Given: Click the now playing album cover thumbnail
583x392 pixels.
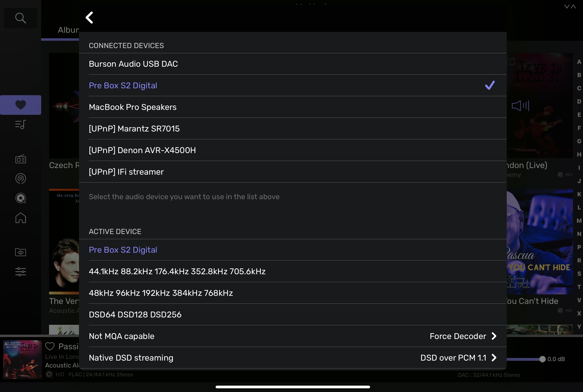Looking at the screenshot, I should click(23, 359).
